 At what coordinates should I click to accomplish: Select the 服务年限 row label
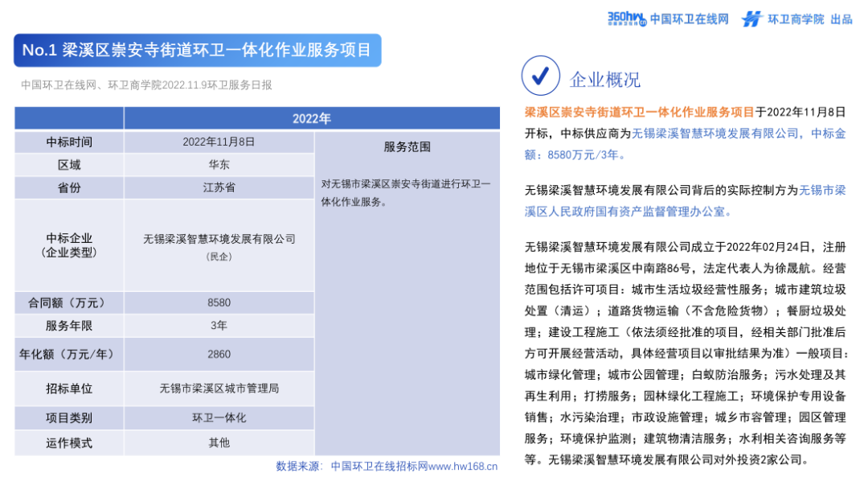(69, 326)
